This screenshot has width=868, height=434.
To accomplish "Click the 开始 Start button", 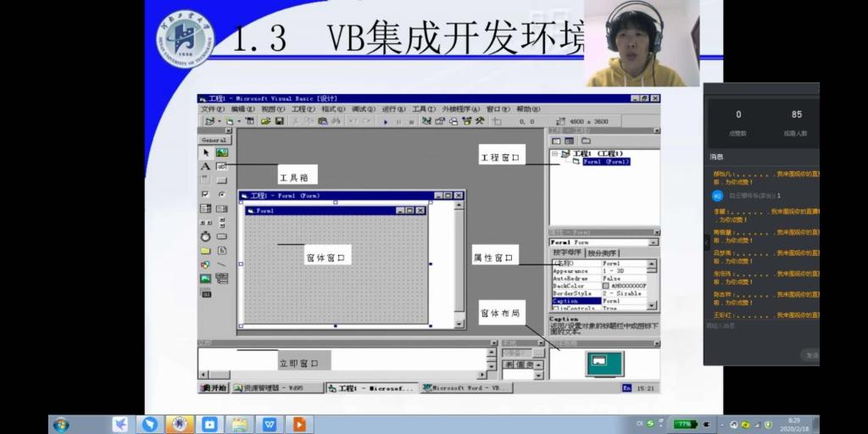I will [x=214, y=388].
